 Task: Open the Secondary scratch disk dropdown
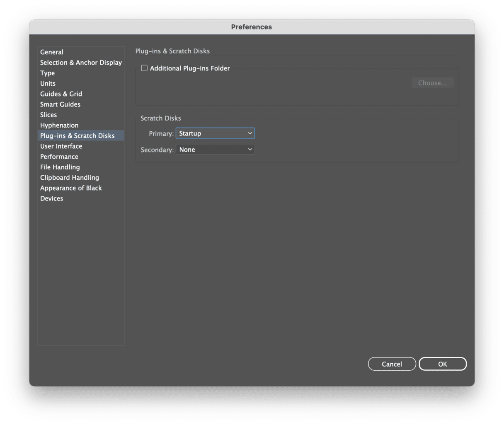click(215, 150)
